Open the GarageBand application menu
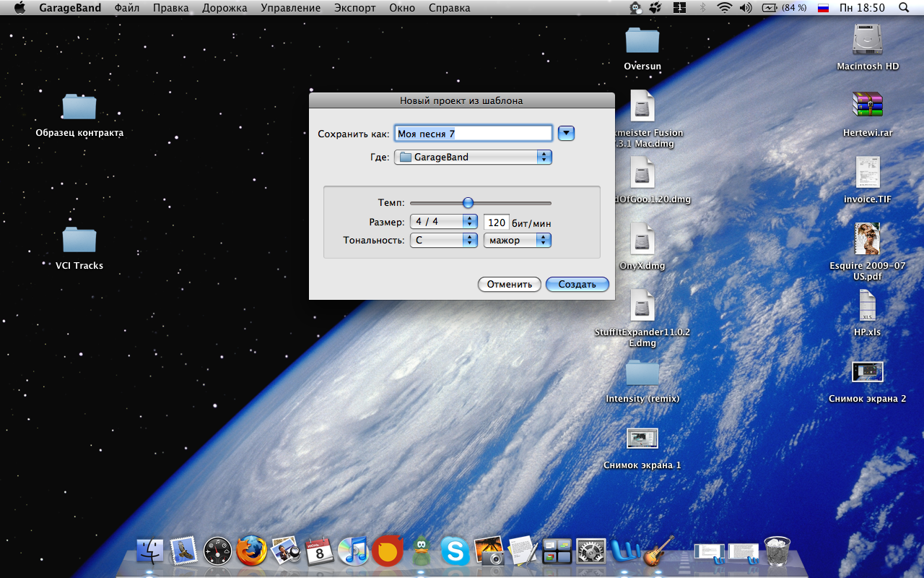This screenshot has height=578, width=924. (70, 8)
